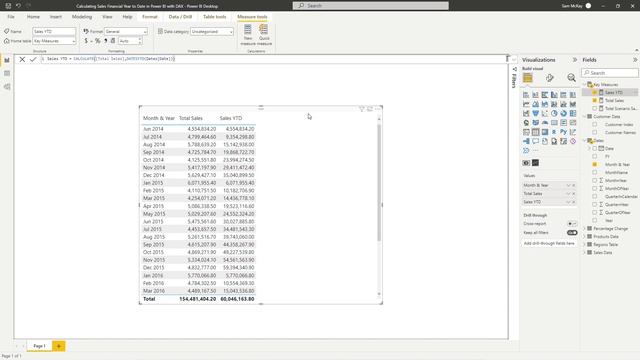Select the Map globe visual icon
The image size is (640, 360).
[x=526, y=122]
